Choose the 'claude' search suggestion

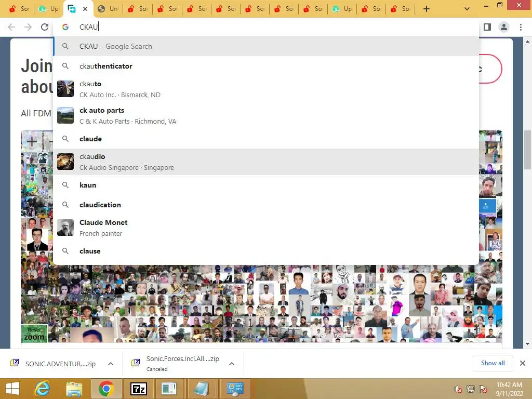pyautogui.click(x=267, y=139)
